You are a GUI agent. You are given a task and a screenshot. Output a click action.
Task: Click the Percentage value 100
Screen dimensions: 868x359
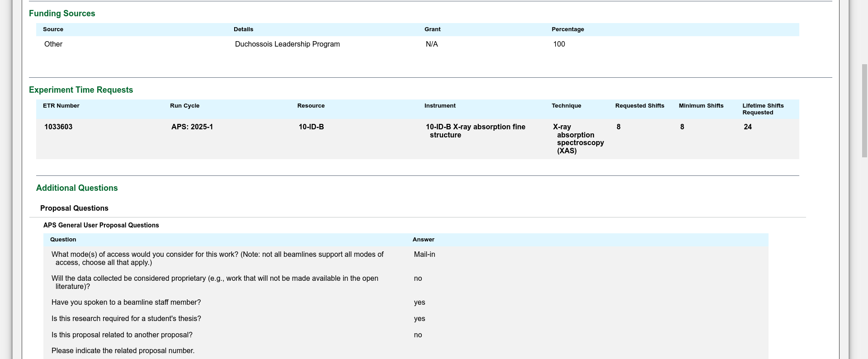[x=559, y=44]
